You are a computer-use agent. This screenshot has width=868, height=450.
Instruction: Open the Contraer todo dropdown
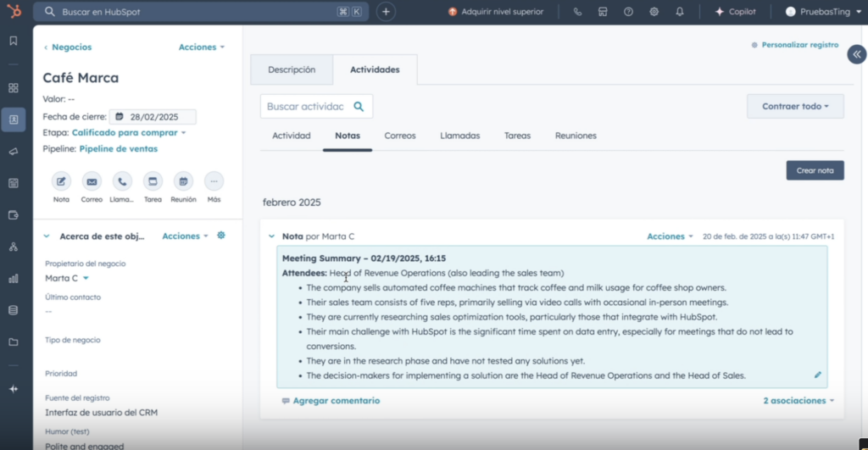click(795, 106)
